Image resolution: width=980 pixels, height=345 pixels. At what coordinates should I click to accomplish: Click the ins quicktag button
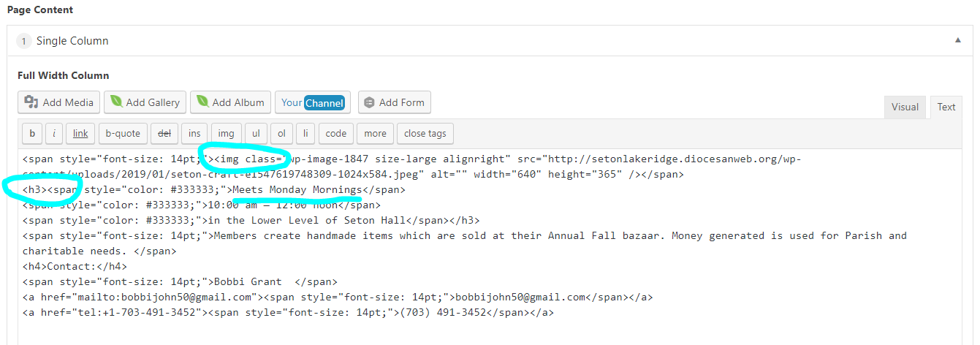coord(194,134)
